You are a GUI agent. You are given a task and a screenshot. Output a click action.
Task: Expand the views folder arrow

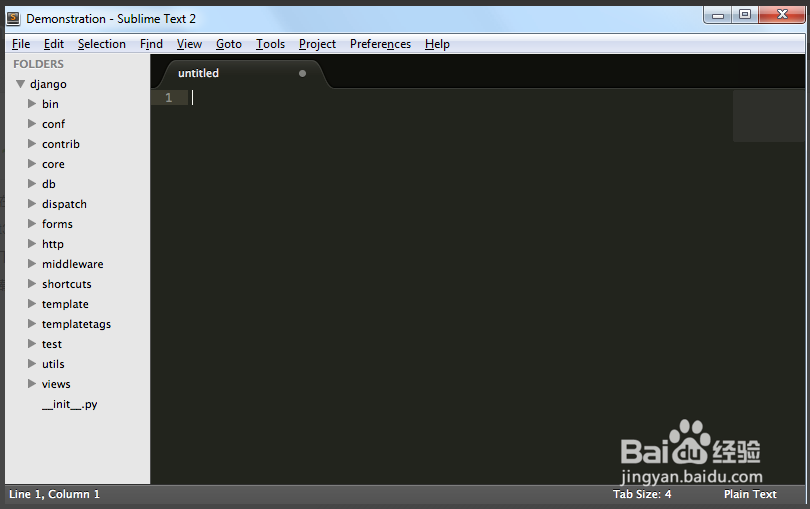32,384
